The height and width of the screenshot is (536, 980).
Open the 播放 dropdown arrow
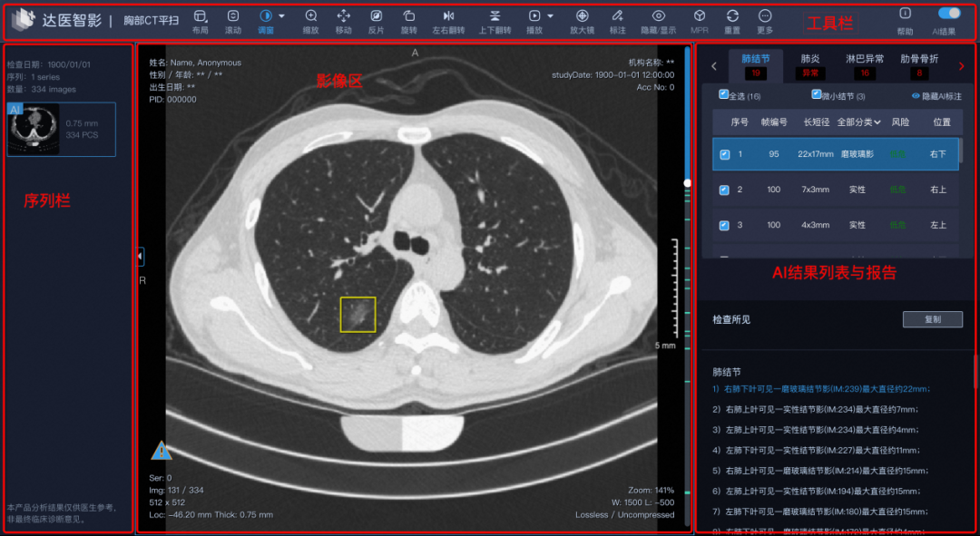[x=550, y=16]
